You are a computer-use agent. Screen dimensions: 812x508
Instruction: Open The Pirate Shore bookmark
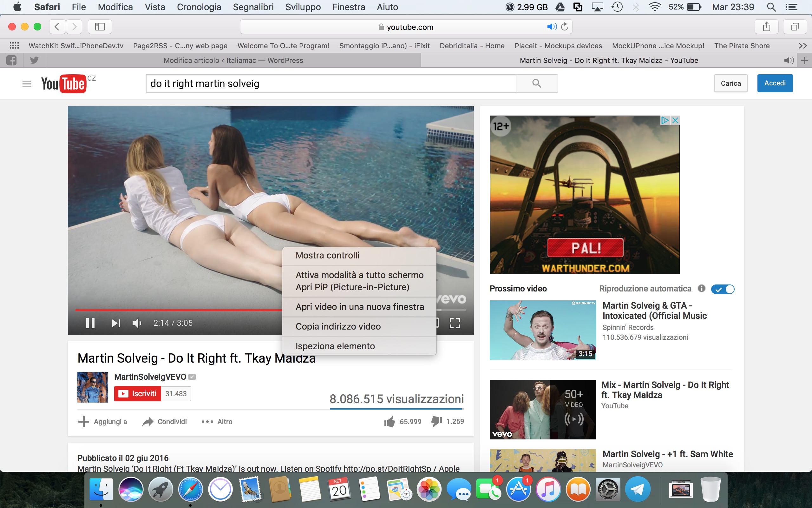(742, 46)
